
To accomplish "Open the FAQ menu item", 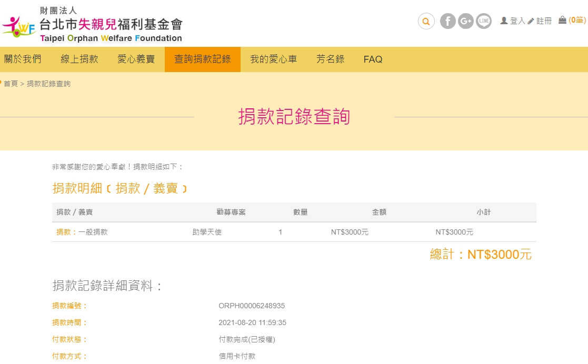I will coord(373,59).
